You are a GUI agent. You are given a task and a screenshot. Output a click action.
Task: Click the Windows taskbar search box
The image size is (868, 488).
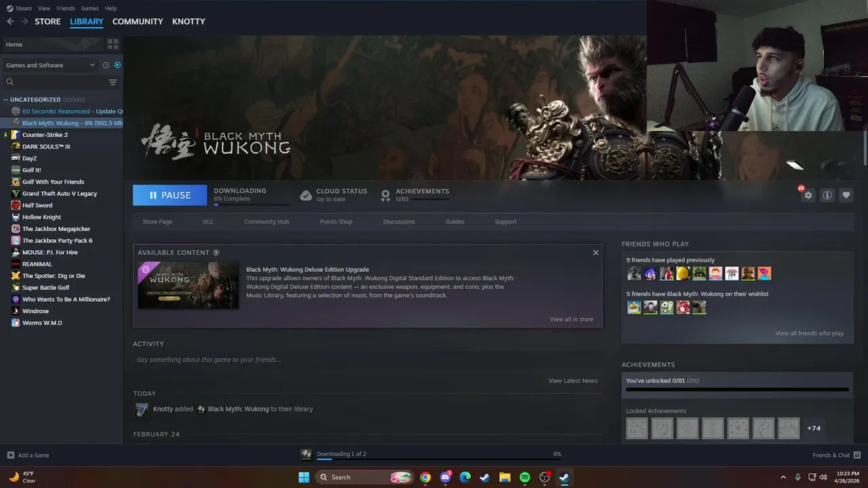[365, 477]
